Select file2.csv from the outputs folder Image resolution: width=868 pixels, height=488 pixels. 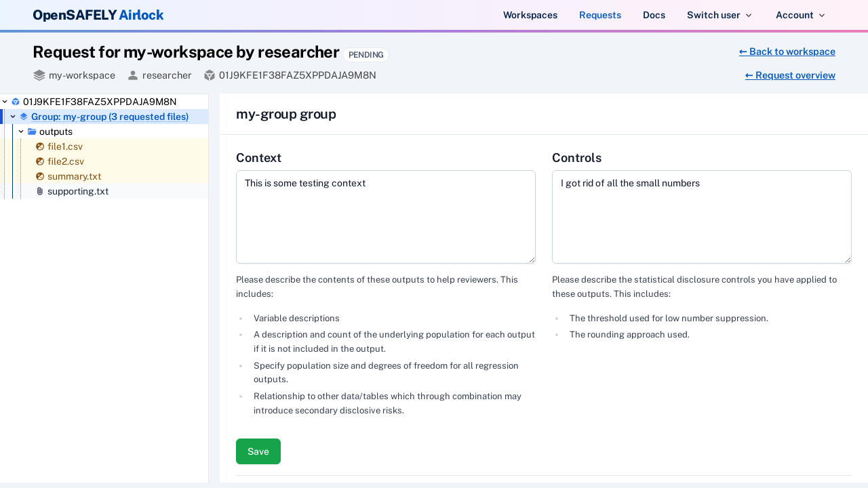click(x=65, y=161)
